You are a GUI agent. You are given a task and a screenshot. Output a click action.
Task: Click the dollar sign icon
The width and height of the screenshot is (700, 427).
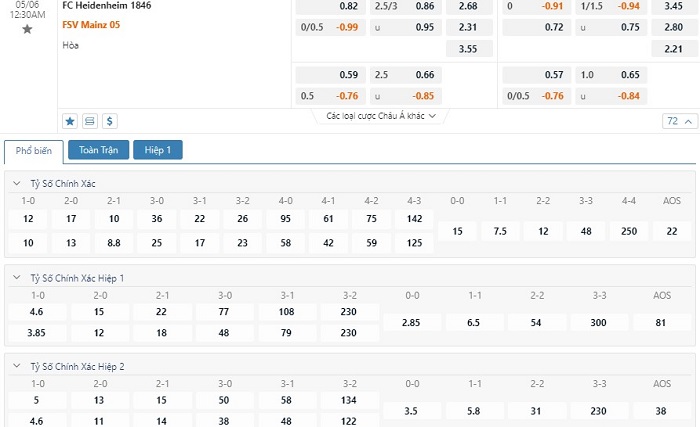[109, 121]
